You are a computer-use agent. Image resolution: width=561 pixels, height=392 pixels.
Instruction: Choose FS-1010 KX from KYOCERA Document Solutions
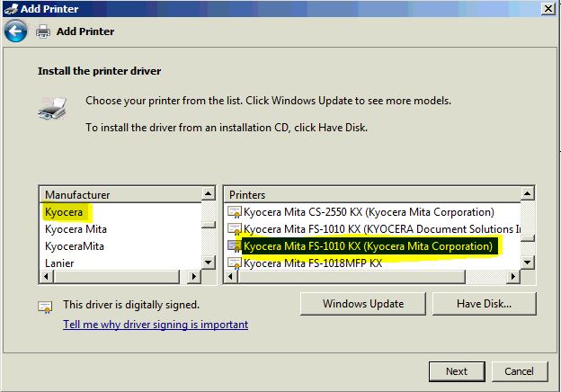(382, 229)
